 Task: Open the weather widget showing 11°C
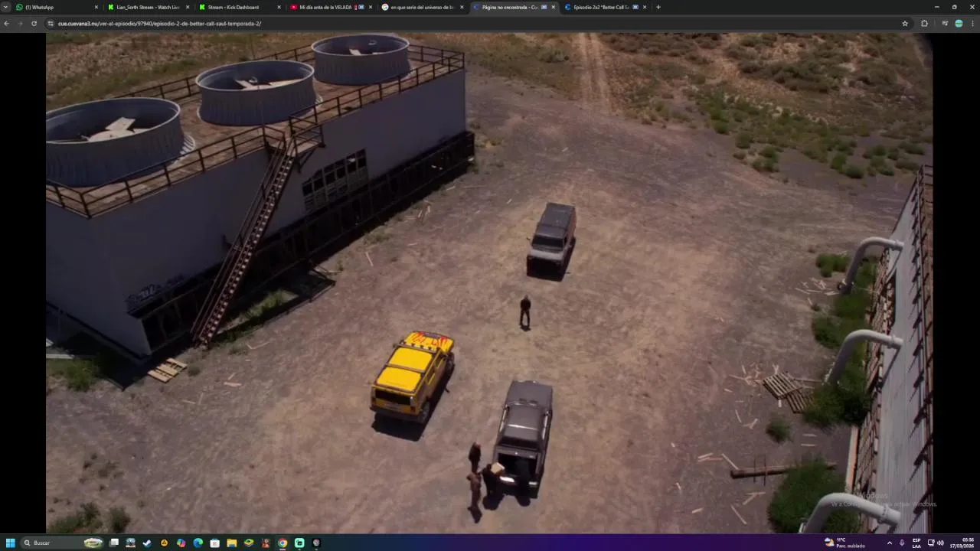pos(844,543)
